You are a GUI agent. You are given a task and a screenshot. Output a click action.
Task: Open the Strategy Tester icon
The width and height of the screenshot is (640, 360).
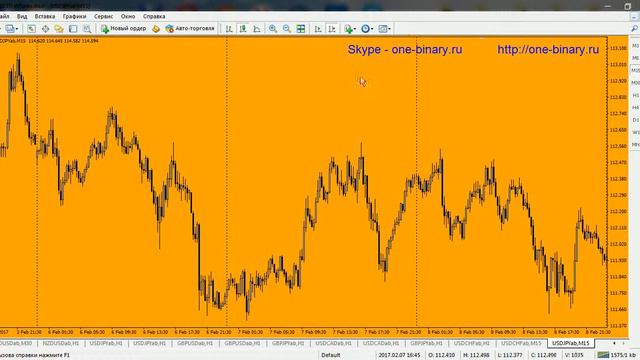[87, 29]
